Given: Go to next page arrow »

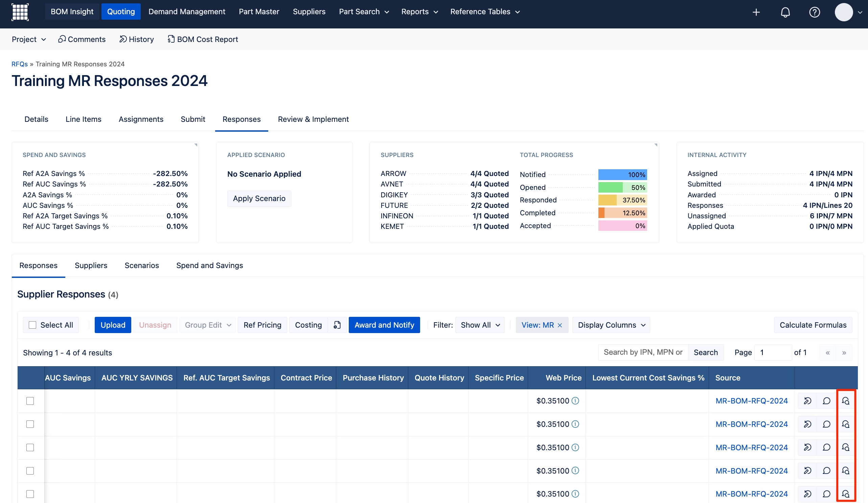Looking at the screenshot, I should (x=844, y=353).
